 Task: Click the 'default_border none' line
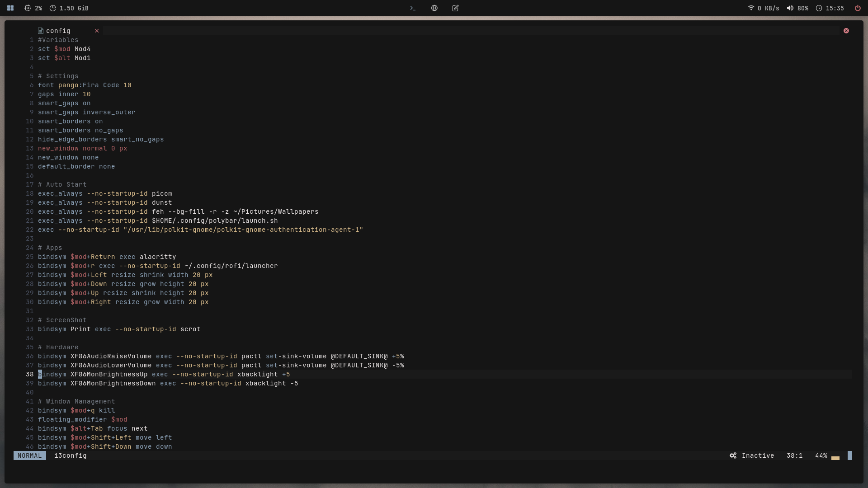pyautogui.click(x=76, y=166)
